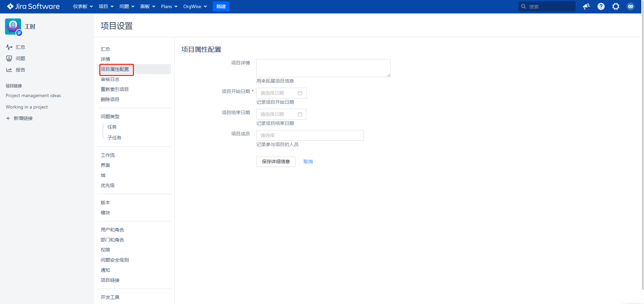The image size is (644, 304).
Task: Open calendar icon for 项目结束日期
Action: point(300,114)
